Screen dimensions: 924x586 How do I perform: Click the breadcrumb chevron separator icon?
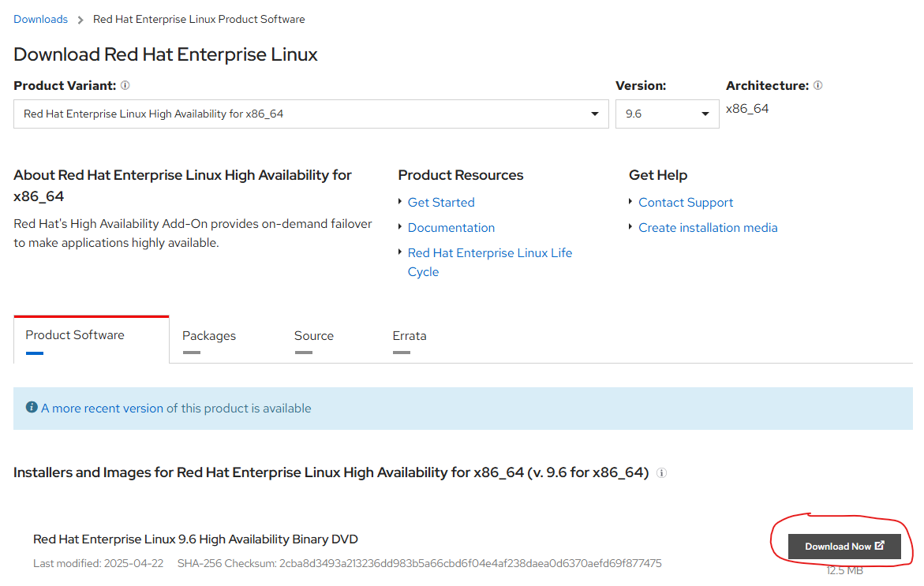click(x=80, y=20)
